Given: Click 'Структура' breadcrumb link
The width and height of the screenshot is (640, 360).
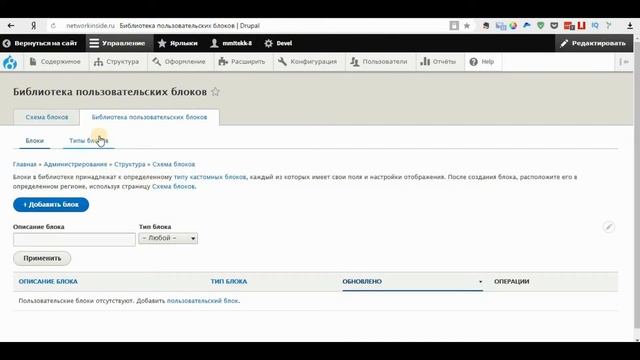Looking at the screenshot, I should click(129, 164).
